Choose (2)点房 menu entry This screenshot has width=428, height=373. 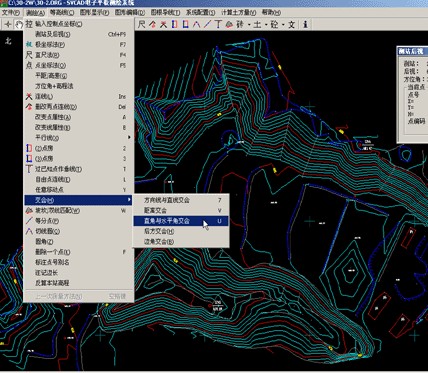[x=78, y=148]
